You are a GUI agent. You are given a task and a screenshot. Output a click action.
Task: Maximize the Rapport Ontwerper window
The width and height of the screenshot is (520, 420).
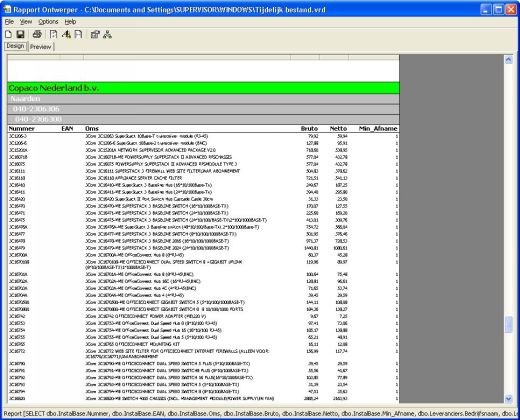click(x=498, y=9)
